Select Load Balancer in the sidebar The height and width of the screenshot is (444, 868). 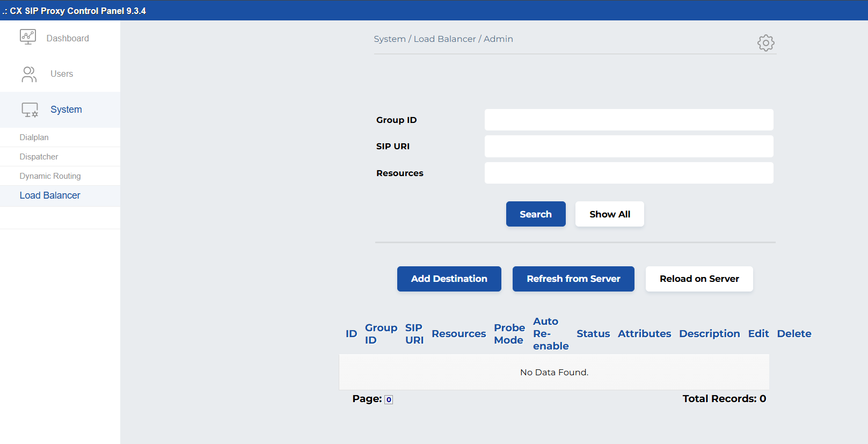coord(50,195)
